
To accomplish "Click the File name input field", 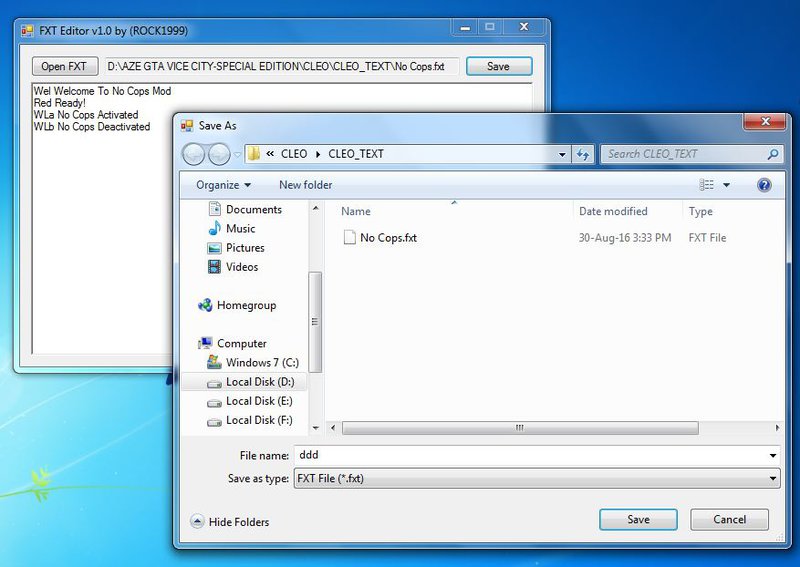I will click(x=531, y=455).
